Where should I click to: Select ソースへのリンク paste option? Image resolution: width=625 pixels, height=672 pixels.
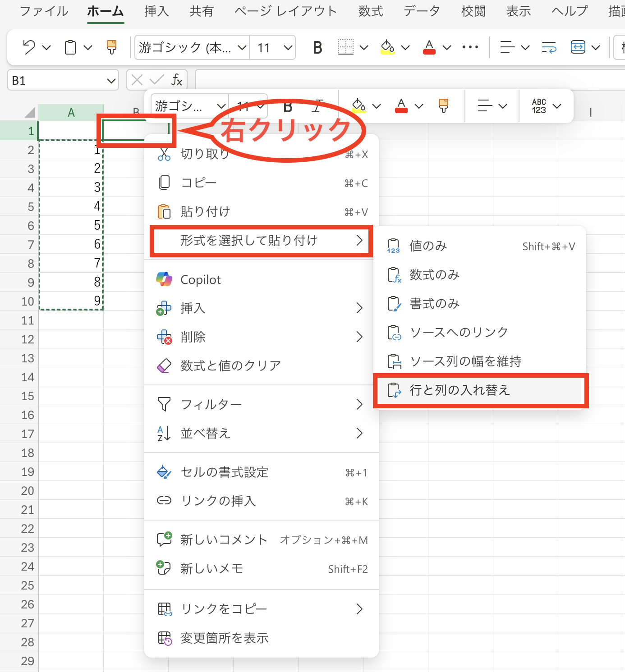480,333
